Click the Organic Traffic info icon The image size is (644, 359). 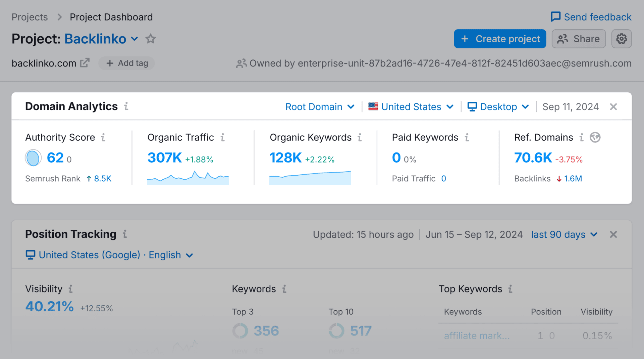tap(223, 137)
